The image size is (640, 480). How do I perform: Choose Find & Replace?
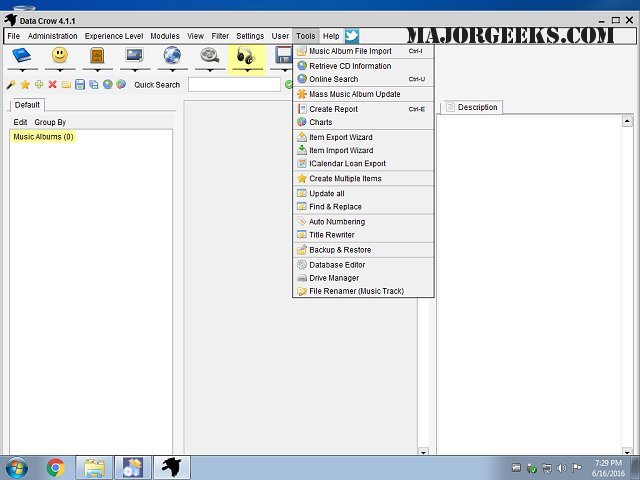point(363,207)
